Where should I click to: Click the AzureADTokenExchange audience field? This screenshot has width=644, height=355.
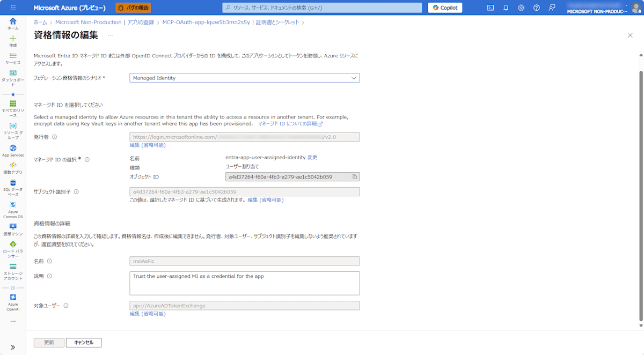click(245, 306)
